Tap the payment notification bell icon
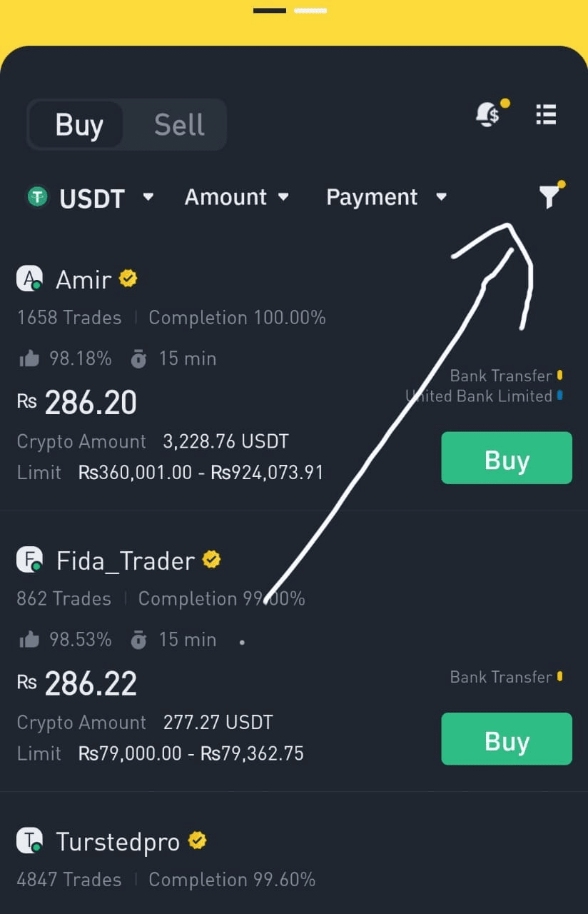 coord(490,114)
